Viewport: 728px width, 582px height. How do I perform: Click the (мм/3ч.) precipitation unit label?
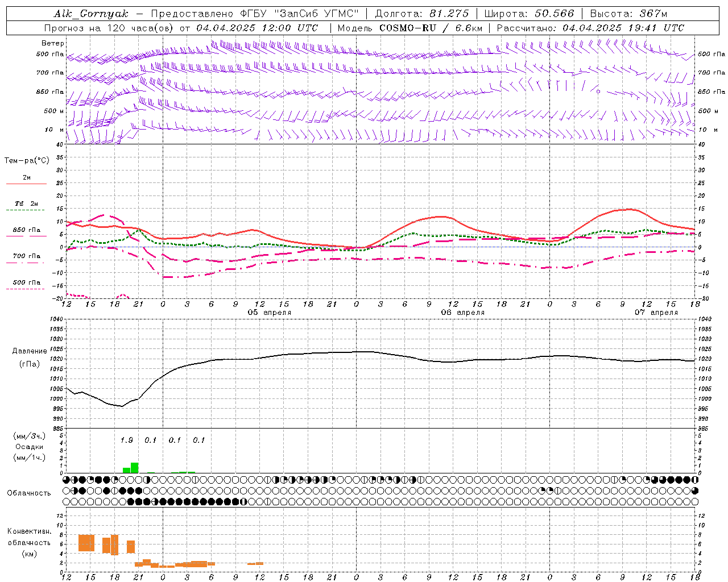click(x=30, y=436)
